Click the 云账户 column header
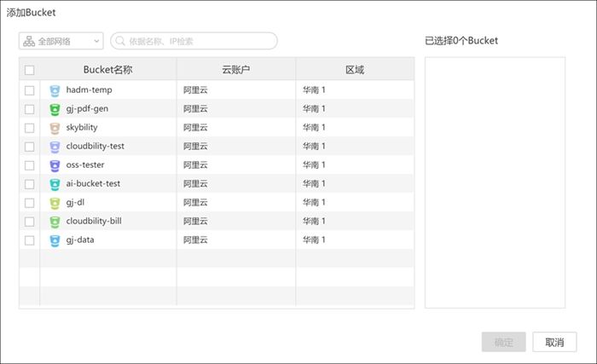The width and height of the screenshot is (597, 364). (235, 69)
